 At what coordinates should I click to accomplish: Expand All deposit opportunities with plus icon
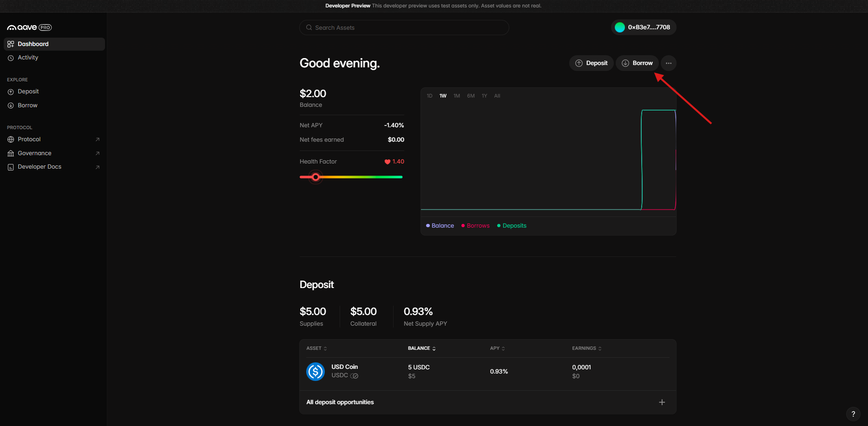click(662, 402)
